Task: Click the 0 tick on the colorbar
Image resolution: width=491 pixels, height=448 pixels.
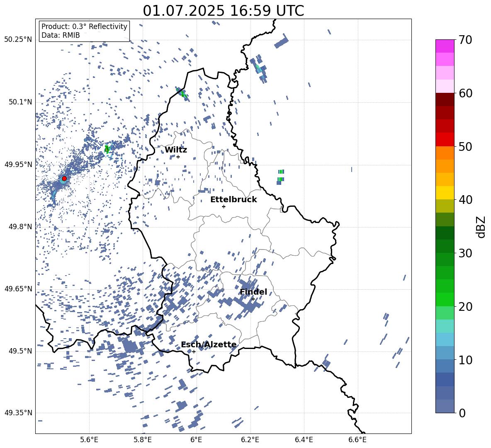Action: [462, 413]
